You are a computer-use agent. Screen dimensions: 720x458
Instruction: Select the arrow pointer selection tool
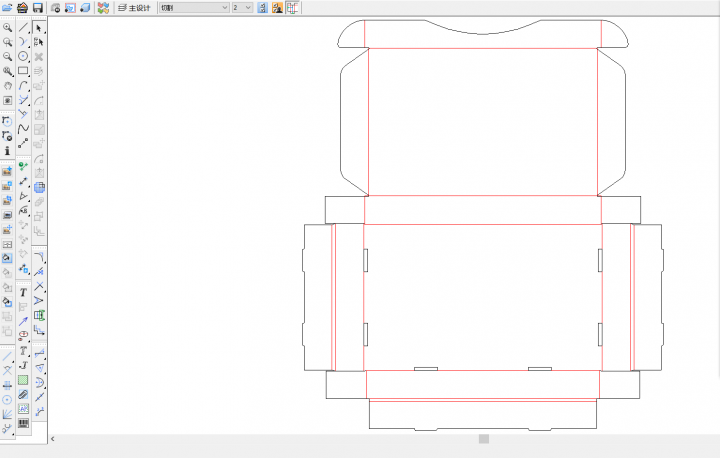39,28
